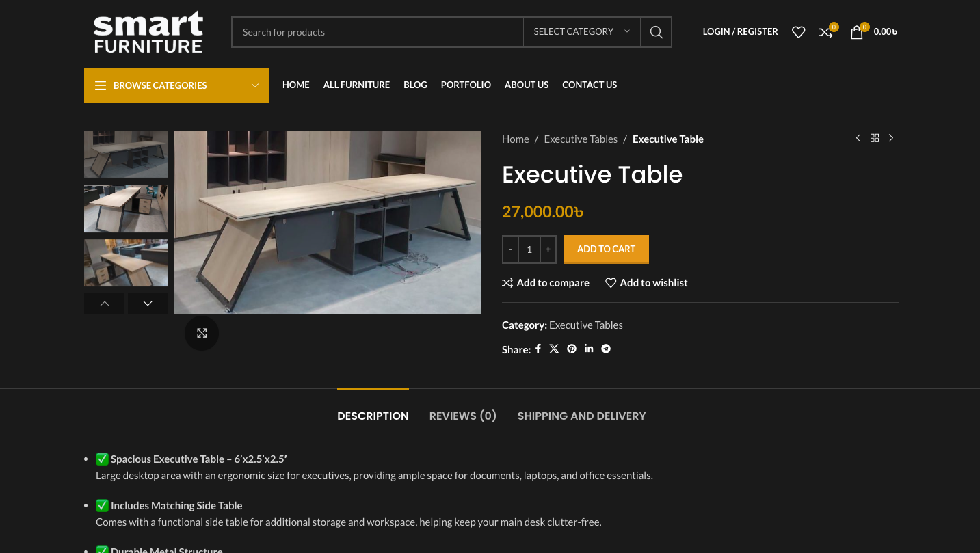Image resolution: width=980 pixels, height=553 pixels.
Task: Enlarge product image with expand icon
Action: point(202,333)
